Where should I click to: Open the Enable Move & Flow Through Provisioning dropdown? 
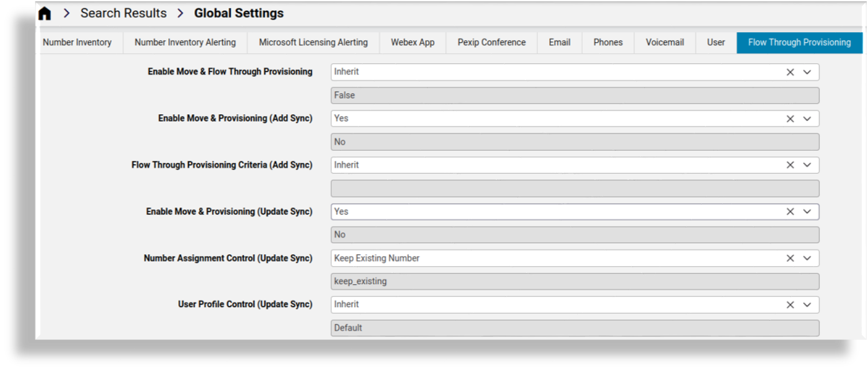[807, 71]
